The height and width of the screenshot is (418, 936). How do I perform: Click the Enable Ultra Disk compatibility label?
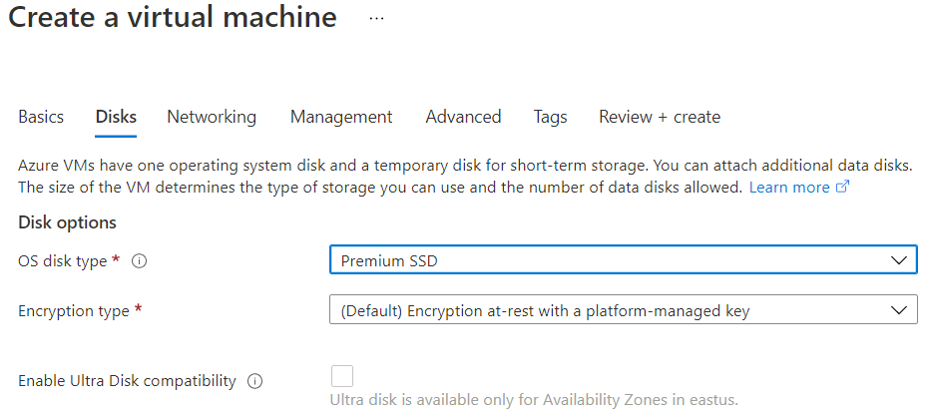click(x=127, y=381)
